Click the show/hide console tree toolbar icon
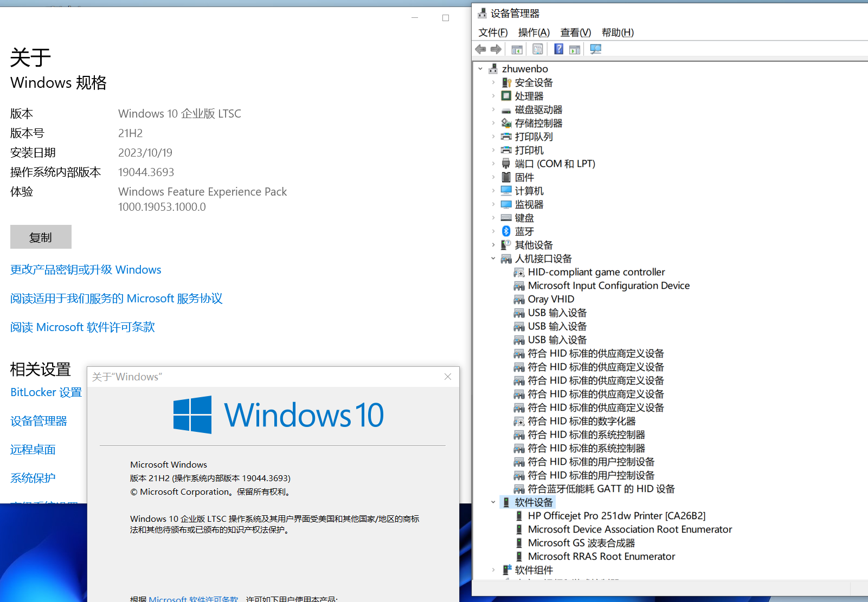The height and width of the screenshot is (602, 868). click(517, 49)
